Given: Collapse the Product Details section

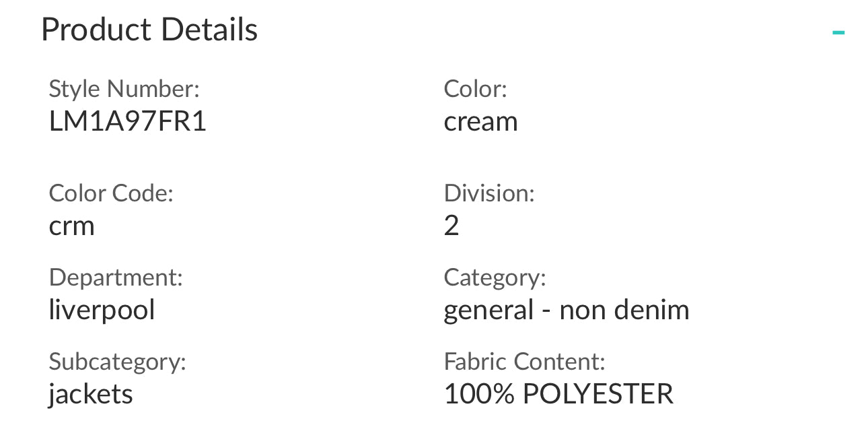Looking at the screenshot, I should pyautogui.click(x=838, y=32).
